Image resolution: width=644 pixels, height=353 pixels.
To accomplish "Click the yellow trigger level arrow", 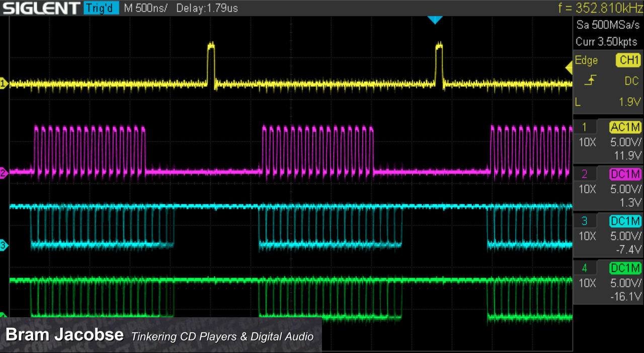I will pyautogui.click(x=569, y=67).
